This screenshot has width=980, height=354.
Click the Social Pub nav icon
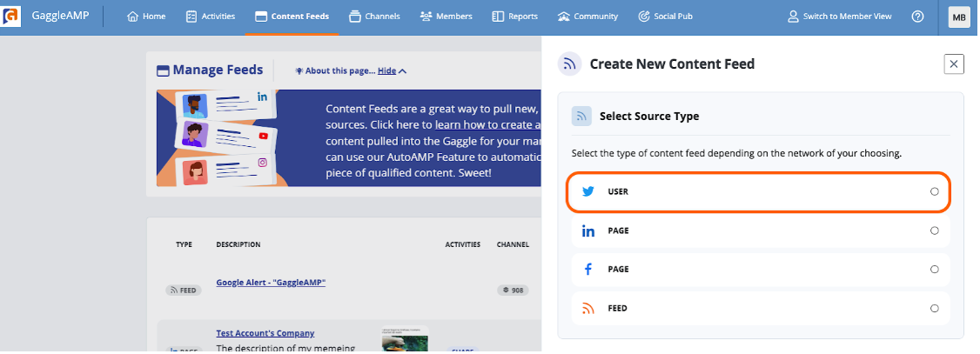click(x=644, y=17)
